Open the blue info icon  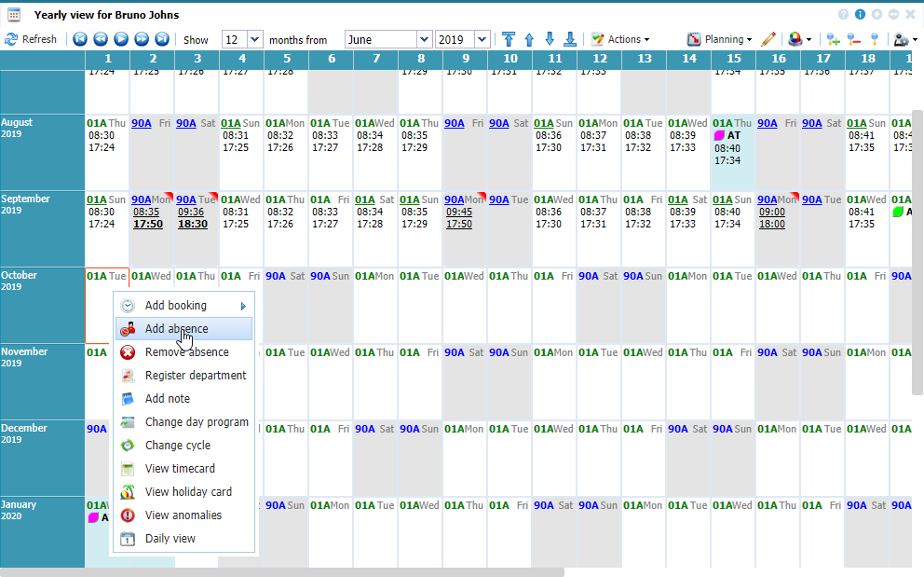tap(860, 15)
